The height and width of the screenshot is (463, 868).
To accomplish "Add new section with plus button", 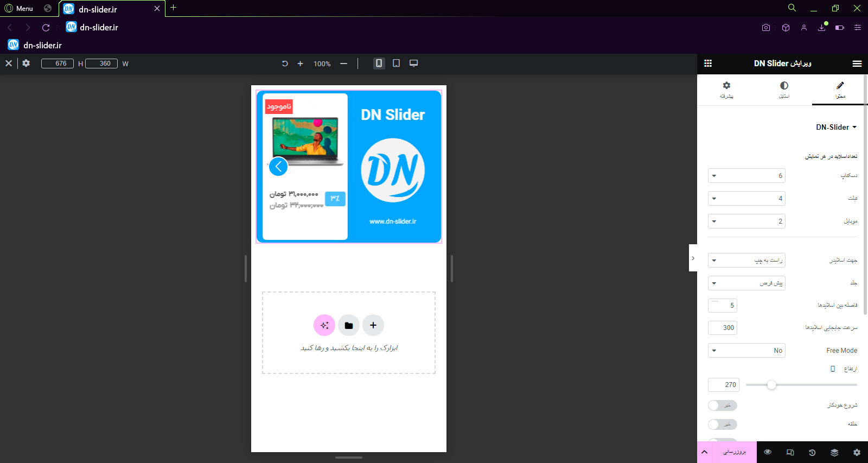I will 373,325.
